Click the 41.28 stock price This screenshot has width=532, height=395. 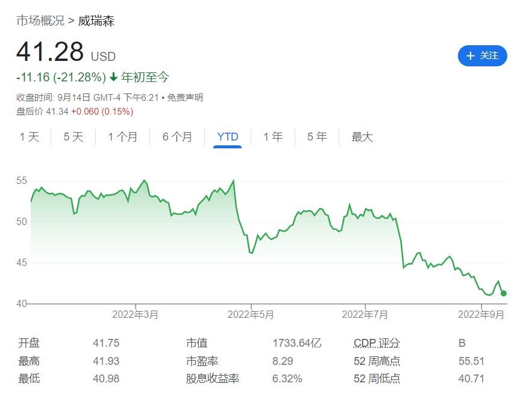pyautogui.click(x=50, y=52)
